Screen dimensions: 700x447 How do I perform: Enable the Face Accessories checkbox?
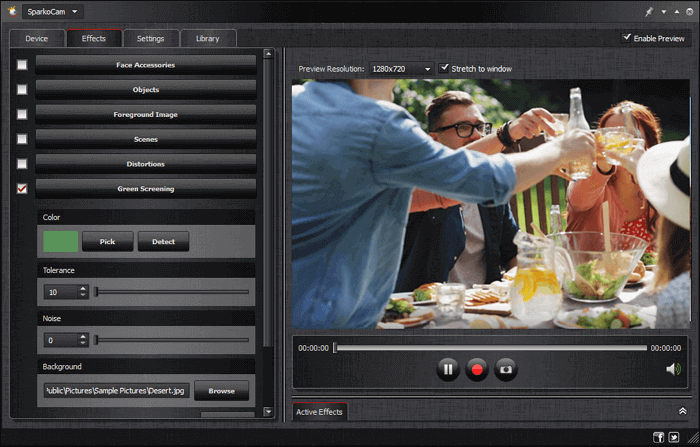(x=22, y=65)
